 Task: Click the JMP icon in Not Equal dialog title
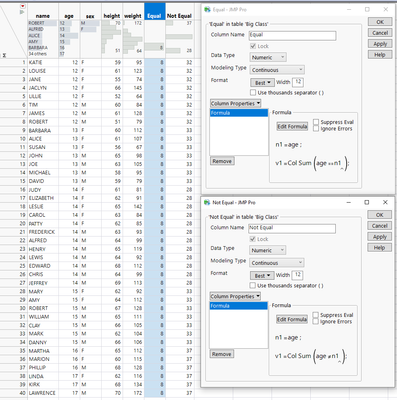click(x=207, y=203)
